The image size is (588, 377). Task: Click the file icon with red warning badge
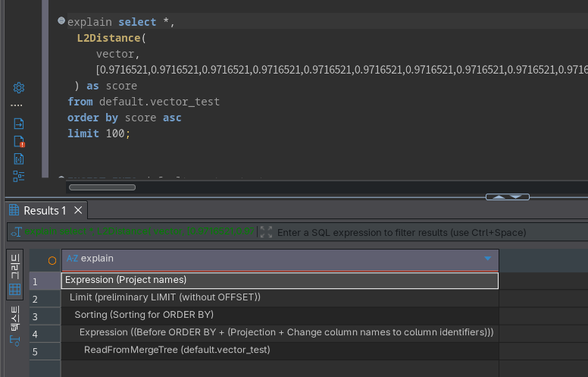pyautogui.click(x=20, y=141)
